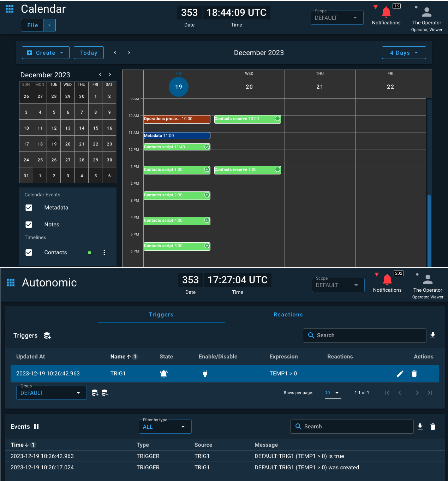Disable the Notes checkbox
Image resolution: width=448 pixels, height=481 pixels.
[x=29, y=224]
